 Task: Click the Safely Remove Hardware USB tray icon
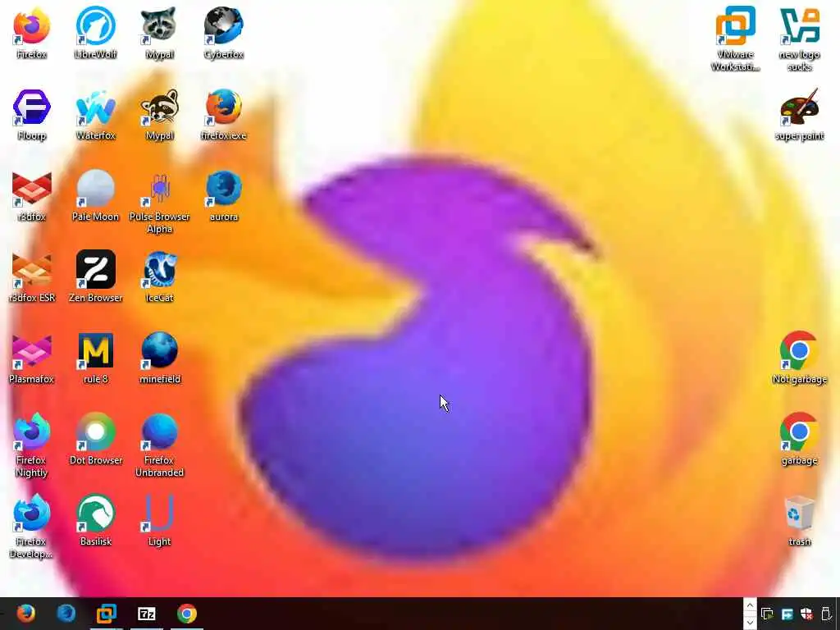[826, 614]
